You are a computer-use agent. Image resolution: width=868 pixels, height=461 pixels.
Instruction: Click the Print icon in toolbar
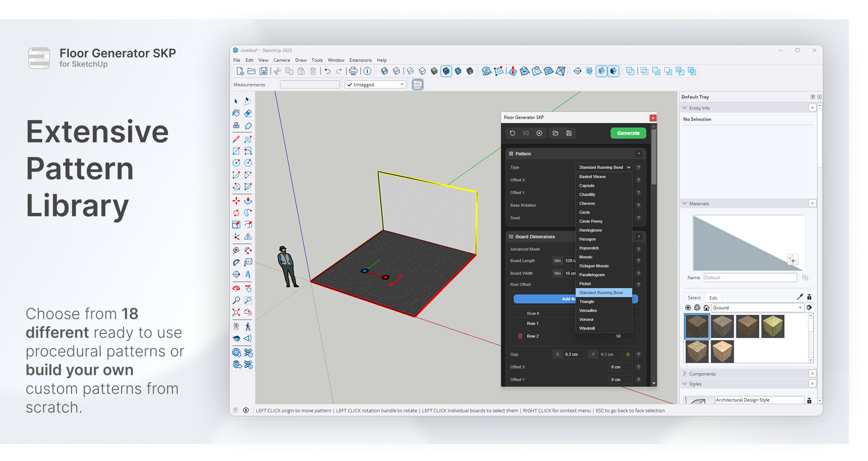(x=353, y=71)
